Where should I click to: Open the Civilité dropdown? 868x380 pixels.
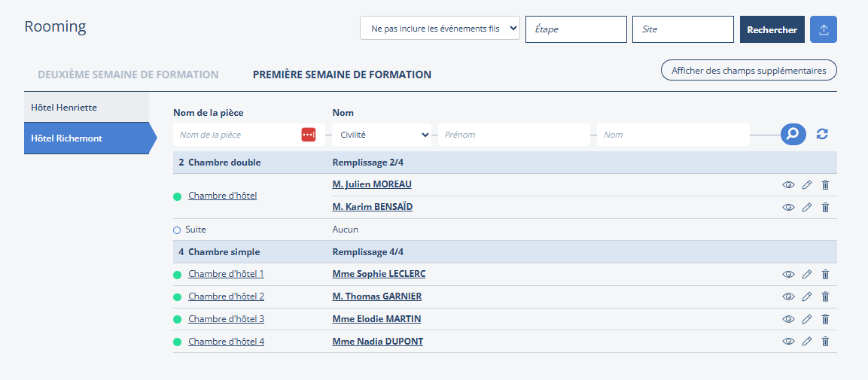point(382,135)
